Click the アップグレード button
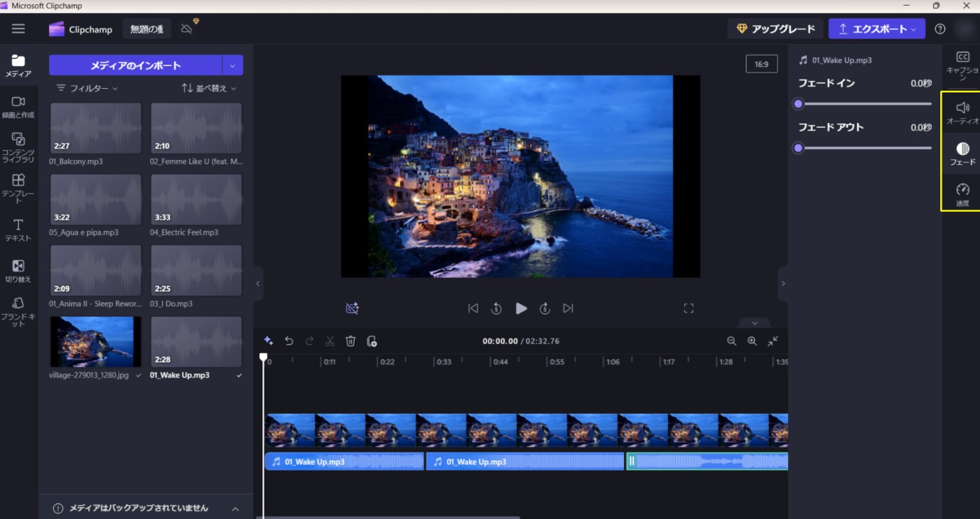 pos(775,29)
